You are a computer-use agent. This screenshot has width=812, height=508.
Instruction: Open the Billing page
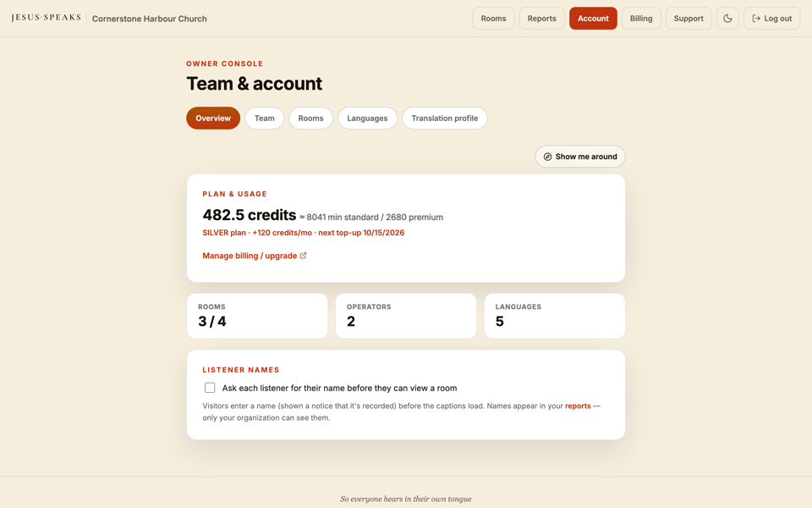(641, 18)
